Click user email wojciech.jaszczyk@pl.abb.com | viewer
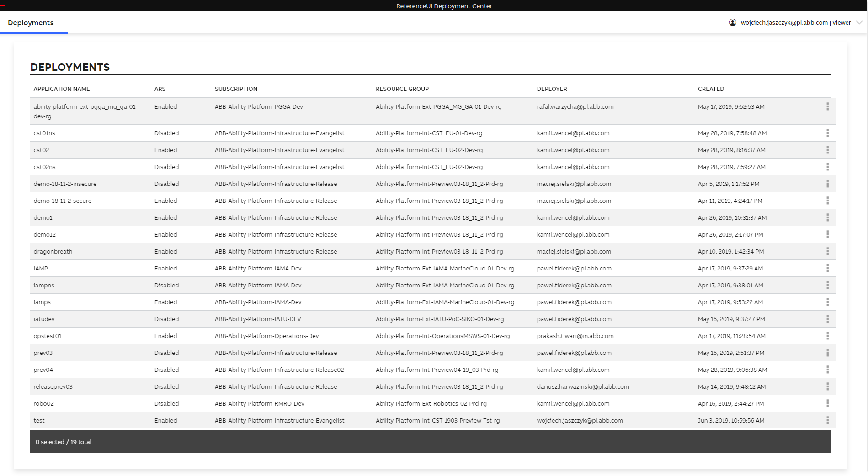Screen dimensions: 868x476 (x=796, y=22)
